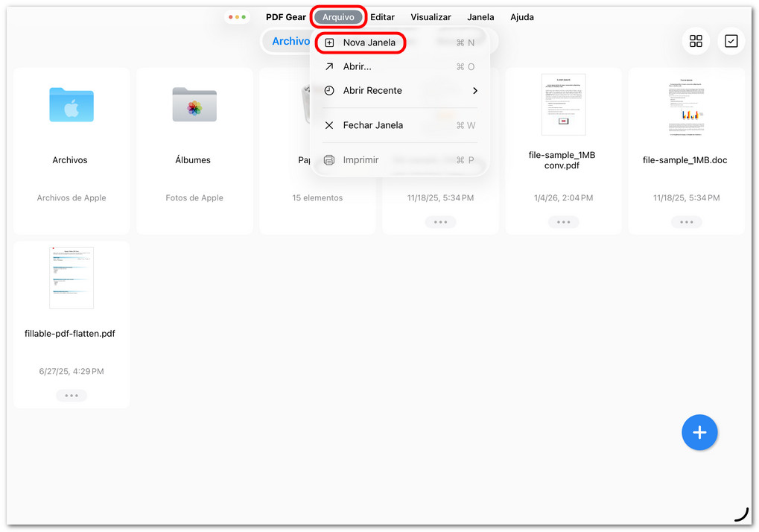Open the grid layout view icon
Viewport: 759px width, 532px height.
696,41
